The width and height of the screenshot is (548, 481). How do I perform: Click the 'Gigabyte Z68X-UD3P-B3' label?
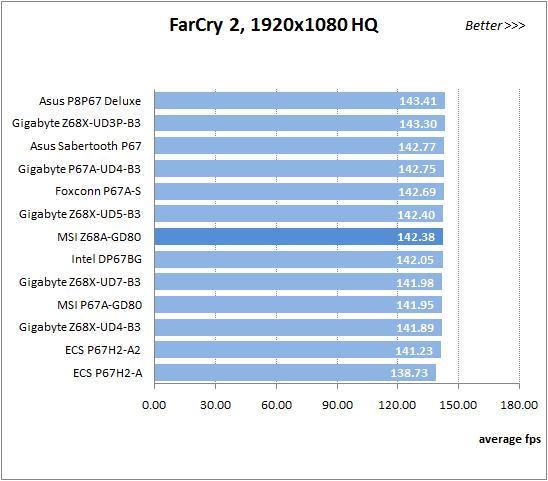coord(76,123)
